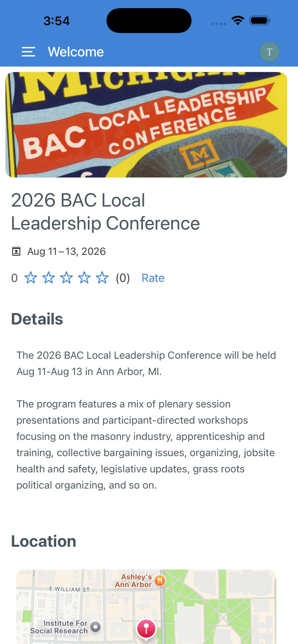The image size is (298, 644).
Task: Tap the E William St map label
Action: (69, 589)
